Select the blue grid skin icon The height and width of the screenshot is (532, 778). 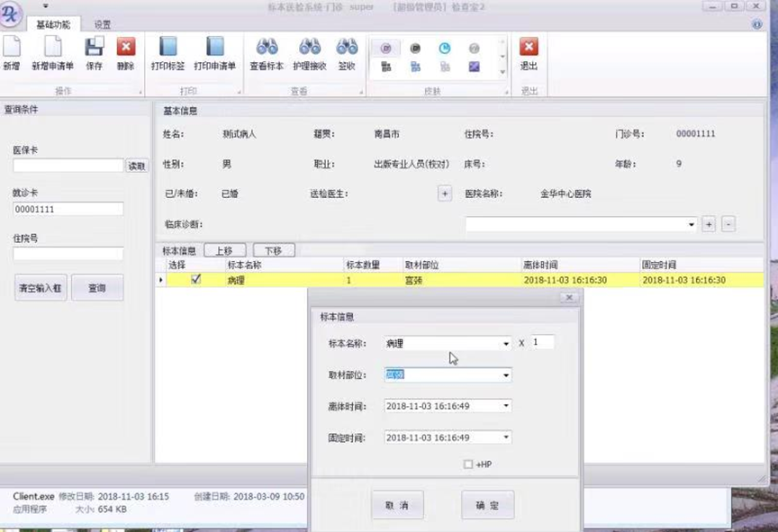[415, 67]
